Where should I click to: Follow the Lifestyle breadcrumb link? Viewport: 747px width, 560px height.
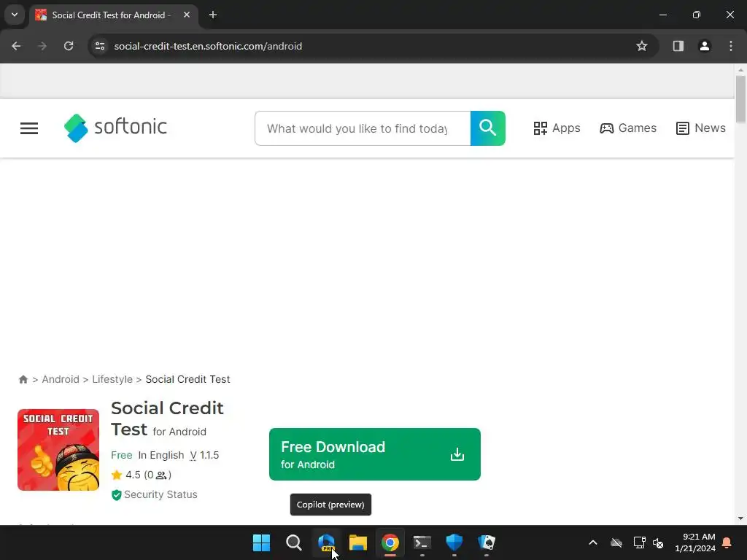coord(112,379)
